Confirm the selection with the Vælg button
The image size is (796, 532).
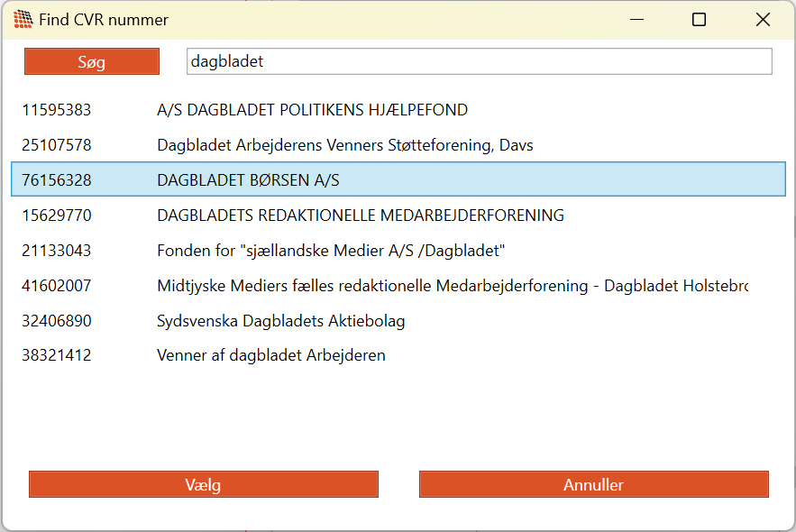click(x=203, y=484)
